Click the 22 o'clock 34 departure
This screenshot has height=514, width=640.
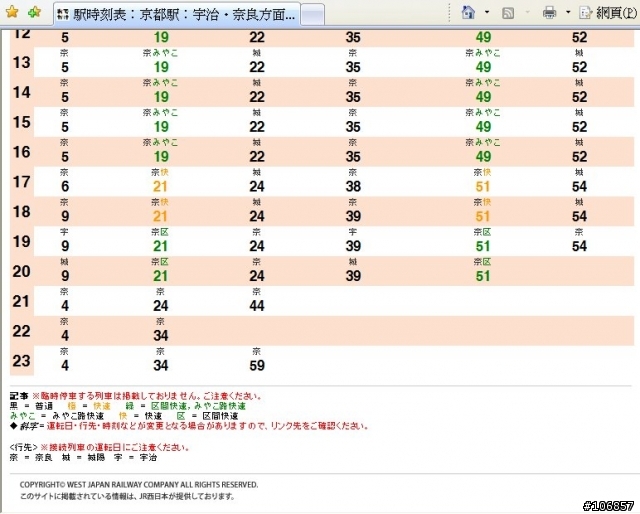click(160, 335)
